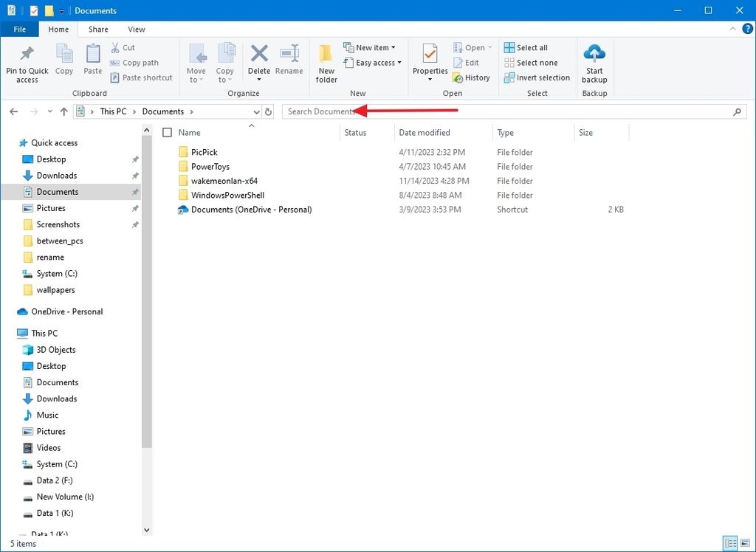The width and height of the screenshot is (756, 552).
Task: Click Start backup with OneDrive
Action: tap(594, 63)
